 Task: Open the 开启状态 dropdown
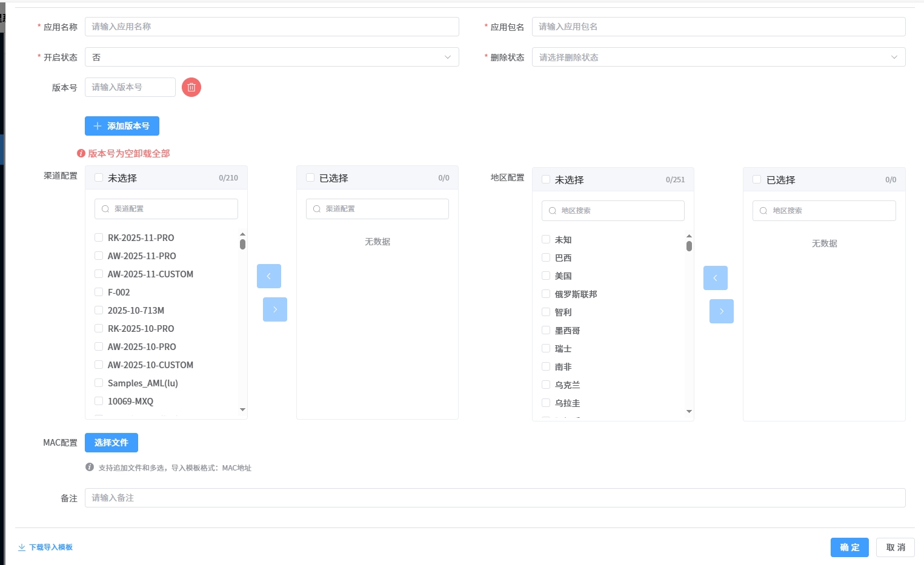click(271, 57)
